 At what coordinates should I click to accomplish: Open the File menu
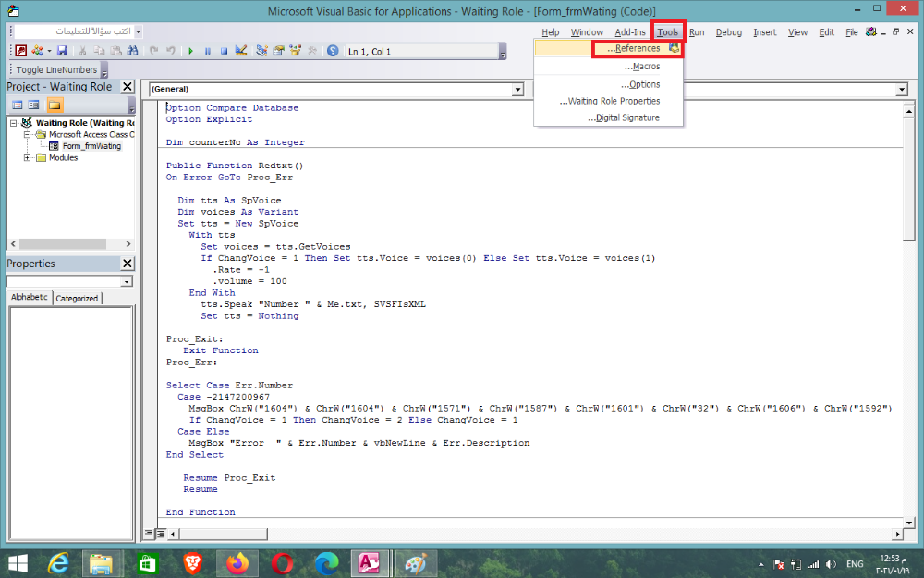click(852, 32)
